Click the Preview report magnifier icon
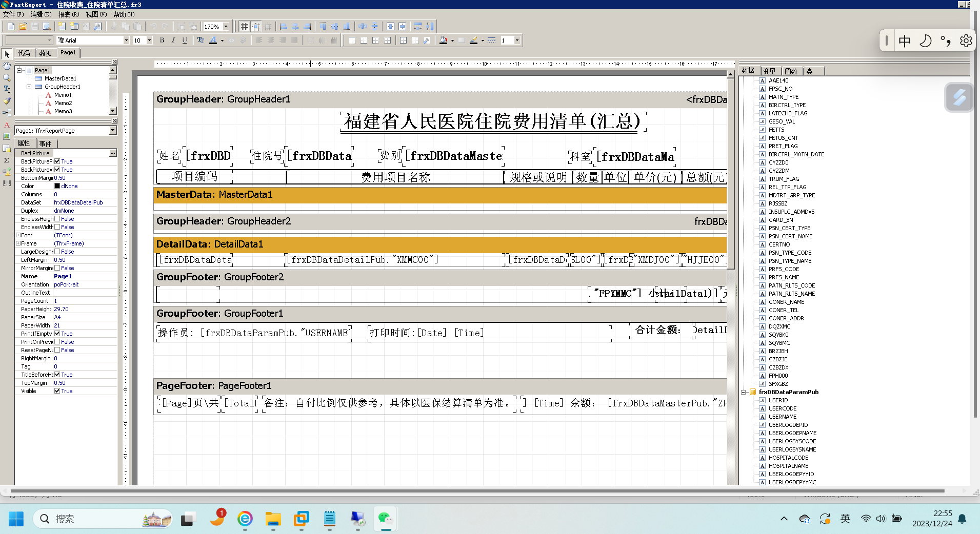 pos(47,26)
